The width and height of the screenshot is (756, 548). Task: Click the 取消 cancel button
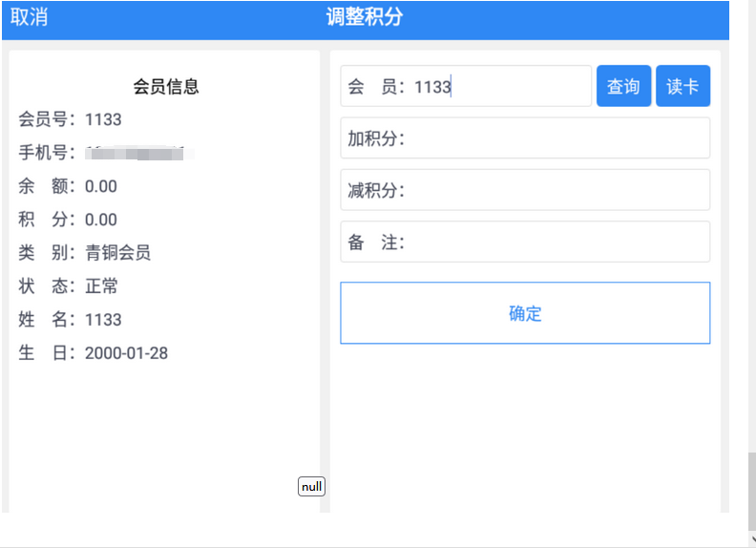pos(29,17)
